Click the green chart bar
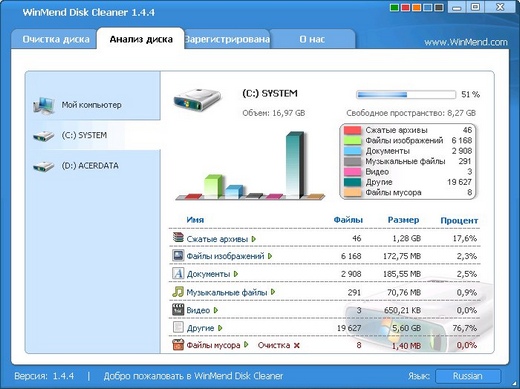 tap(213, 186)
